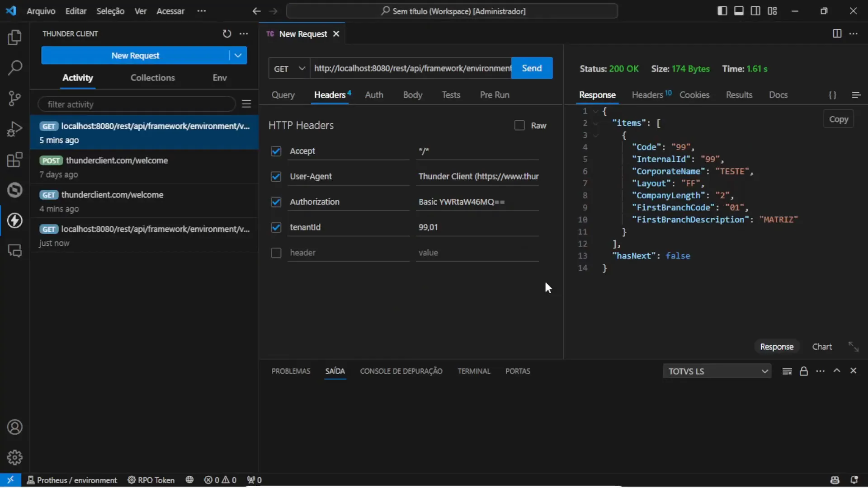Viewport: 868px width, 488px height.
Task: Open activity options menu beside filter box
Action: [246, 103]
